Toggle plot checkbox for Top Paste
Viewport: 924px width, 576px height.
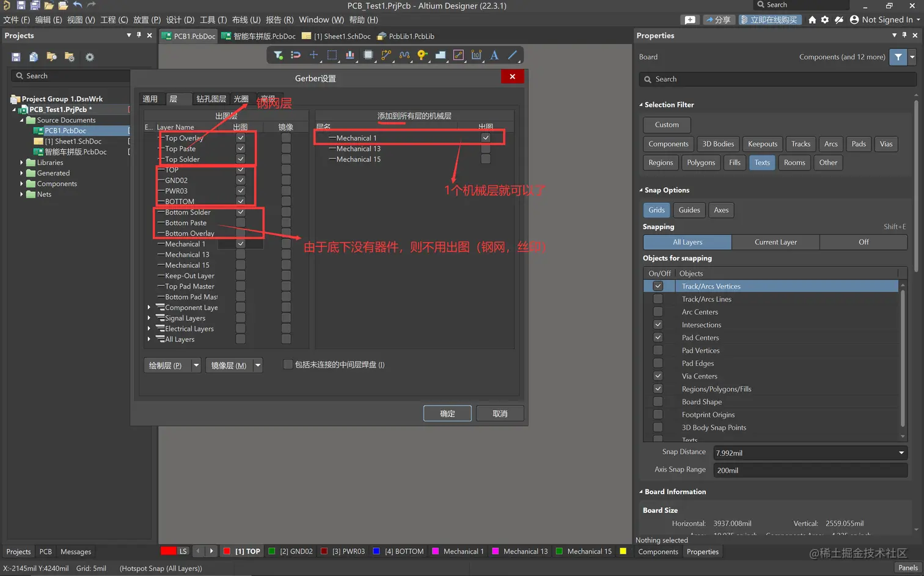[x=241, y=149]
